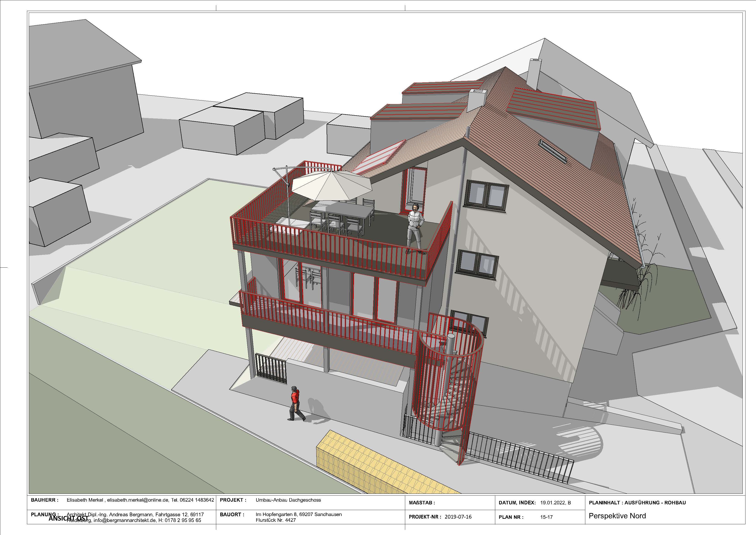Screen dimensions: 756x535
Task: Select "Im Hopfengarten 8, 69207 Sandhausen" address
Action: pos(299,515)
